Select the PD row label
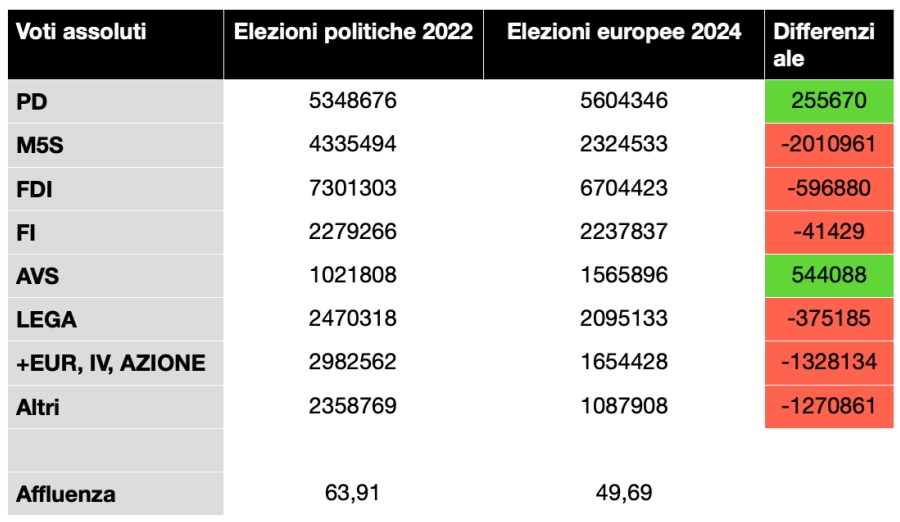 (34, 101)
